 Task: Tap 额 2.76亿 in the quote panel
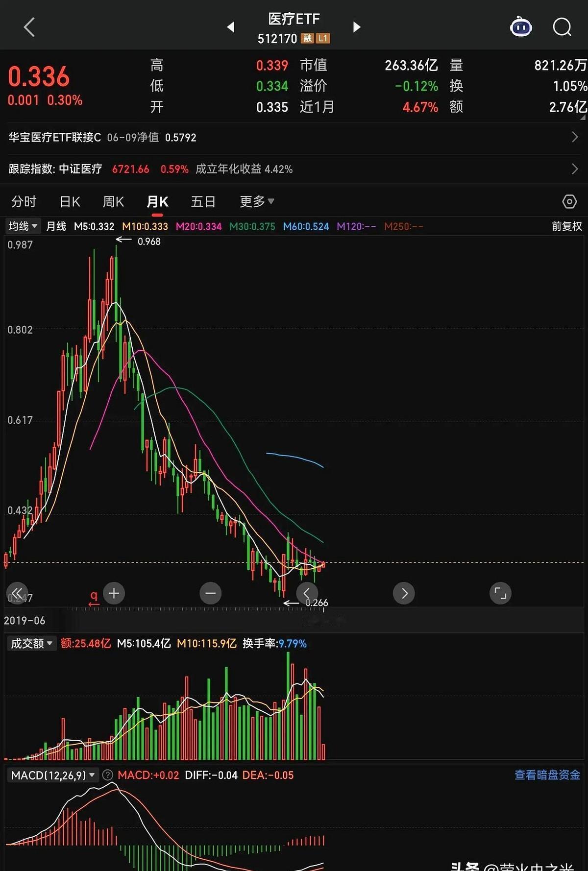click(567, 107)
